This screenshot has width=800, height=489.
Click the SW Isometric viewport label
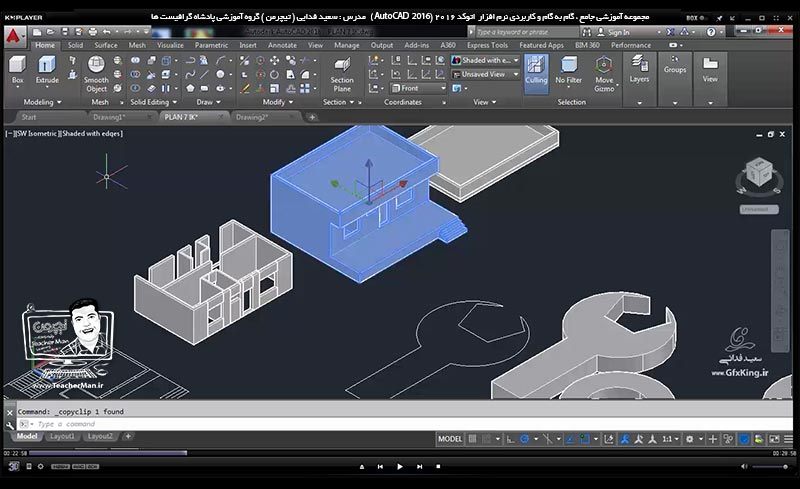[x=37, y=134]
